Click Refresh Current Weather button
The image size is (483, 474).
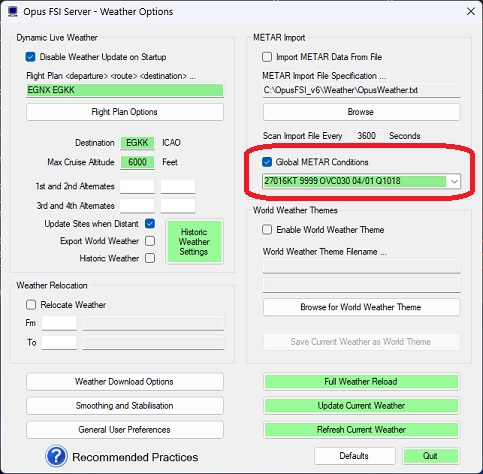[x=361, y=429]
